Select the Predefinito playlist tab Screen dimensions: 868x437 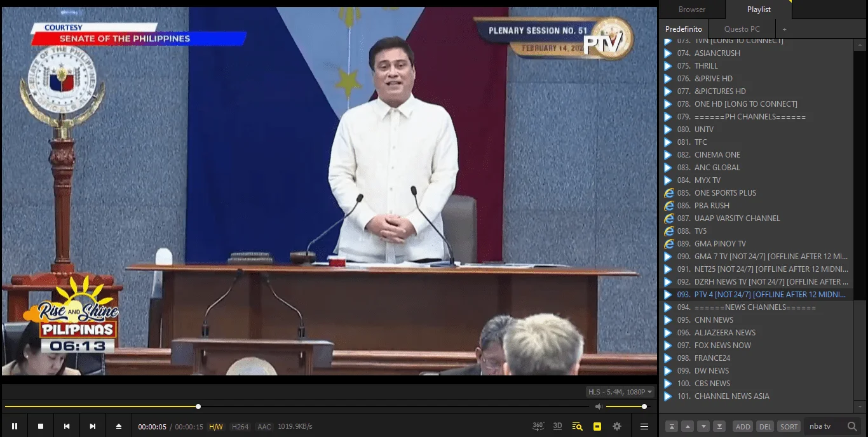[x=684, y=29]
